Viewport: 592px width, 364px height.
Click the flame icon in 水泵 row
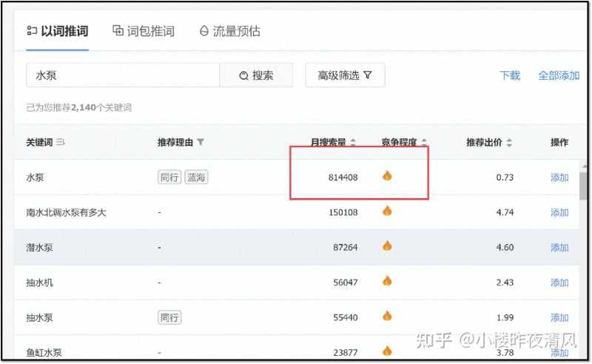point(387,175)
